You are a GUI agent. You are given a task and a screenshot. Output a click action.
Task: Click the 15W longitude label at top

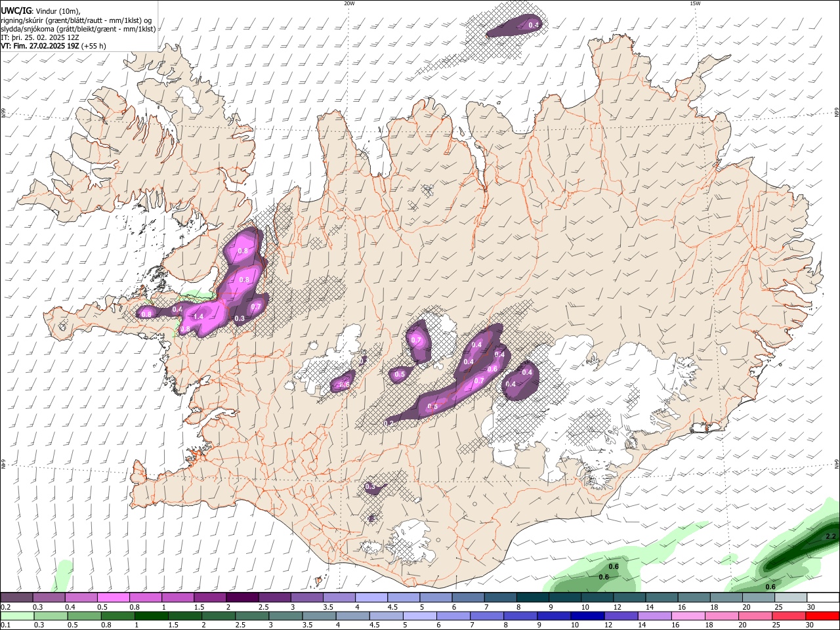click(695, 3)
